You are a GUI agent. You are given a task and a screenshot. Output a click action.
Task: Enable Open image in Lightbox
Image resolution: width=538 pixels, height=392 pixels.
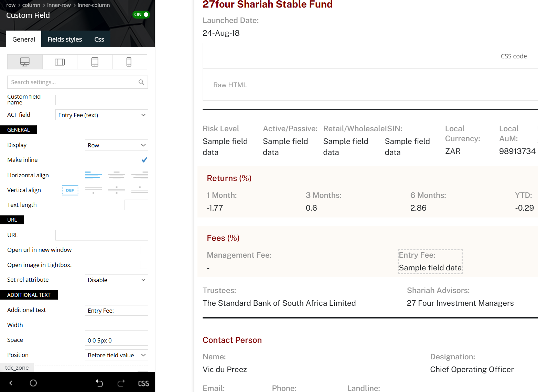coord(144,265)
